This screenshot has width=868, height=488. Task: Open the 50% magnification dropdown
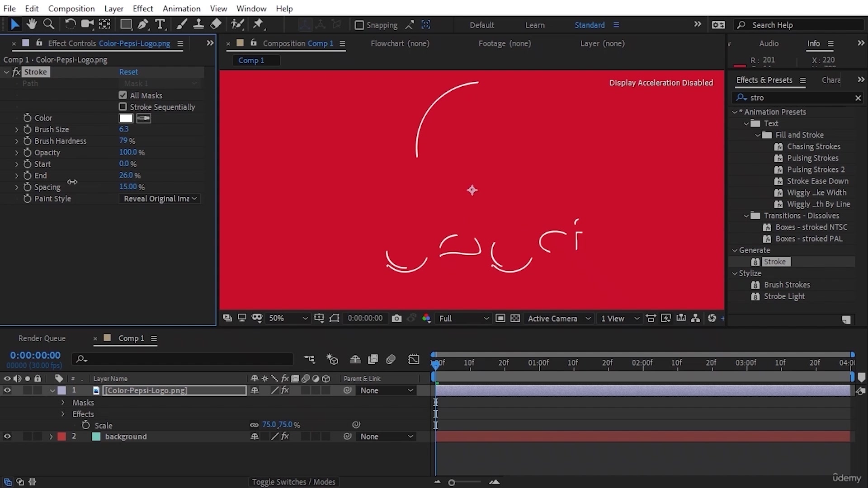288,318
